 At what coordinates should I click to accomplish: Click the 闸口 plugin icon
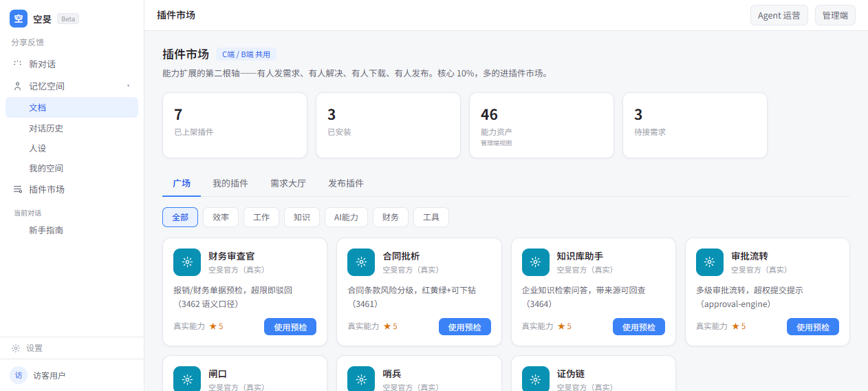[187, 379]
